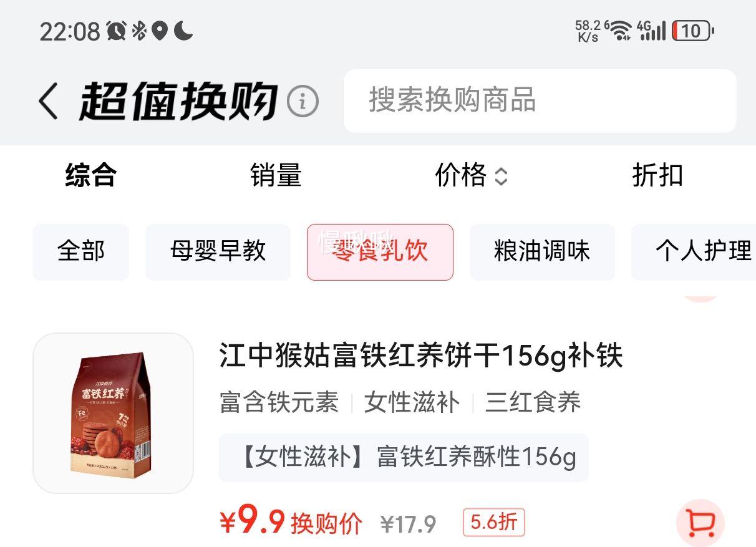This screenshot has width=756, height=547.
Task: Tap the battery indicator in status bar
Action: click(x=692, y=31)
